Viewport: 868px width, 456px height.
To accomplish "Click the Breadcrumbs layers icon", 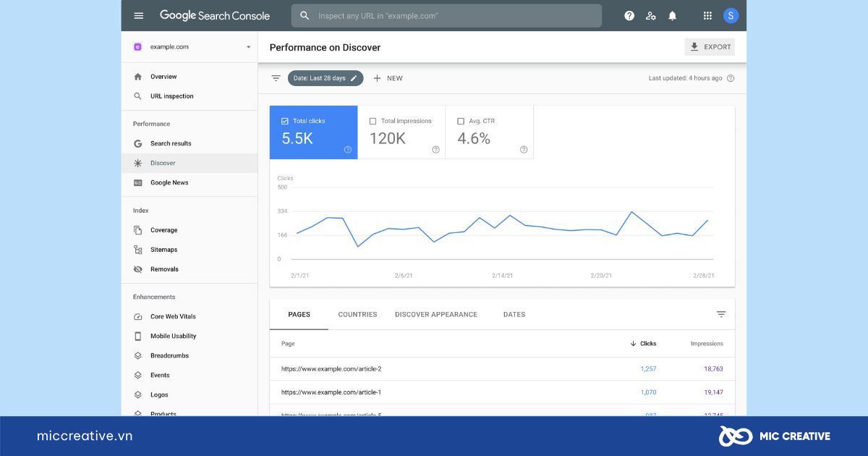I will [138, 356].
